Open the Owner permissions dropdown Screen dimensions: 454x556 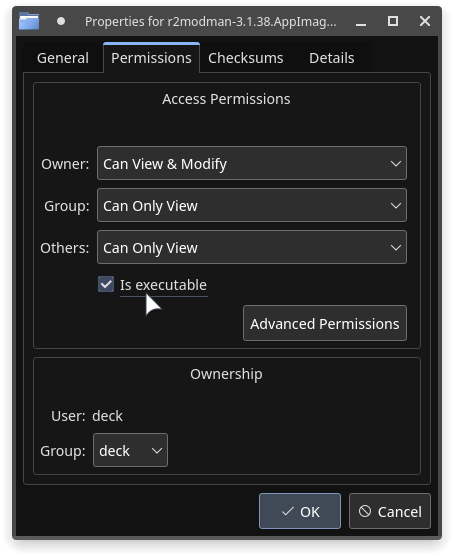pos(252,163)
